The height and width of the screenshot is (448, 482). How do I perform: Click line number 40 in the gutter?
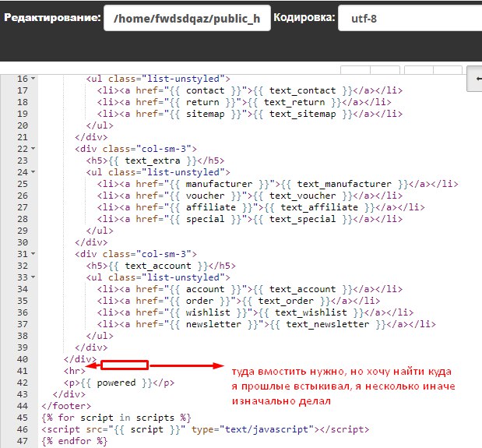[x=23, y=359]
